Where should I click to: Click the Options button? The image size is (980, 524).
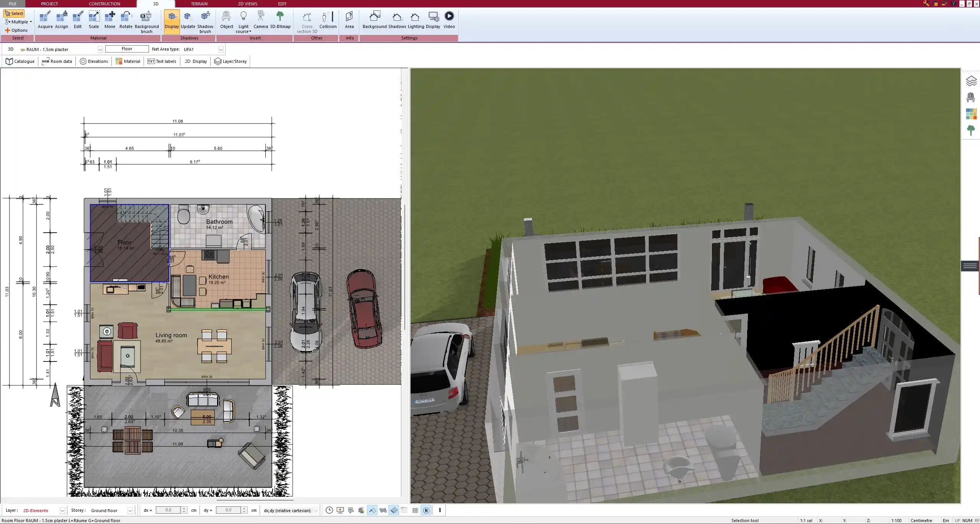point(16,30)
